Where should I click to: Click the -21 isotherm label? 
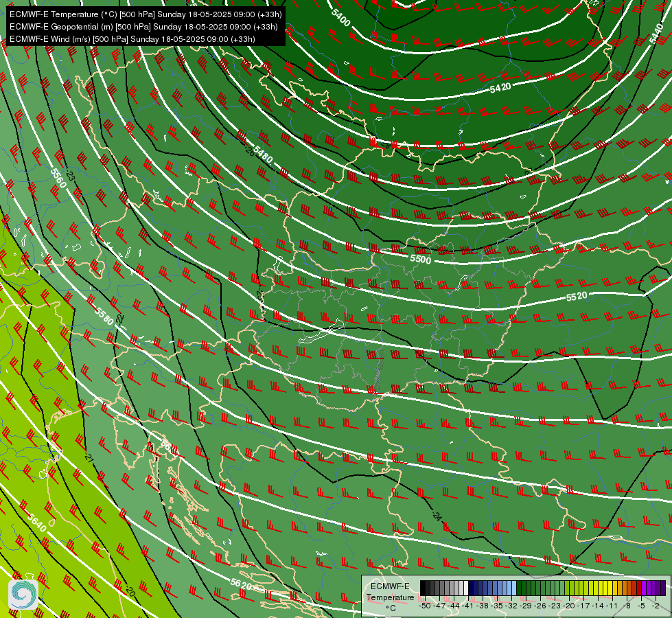point(89,457)
